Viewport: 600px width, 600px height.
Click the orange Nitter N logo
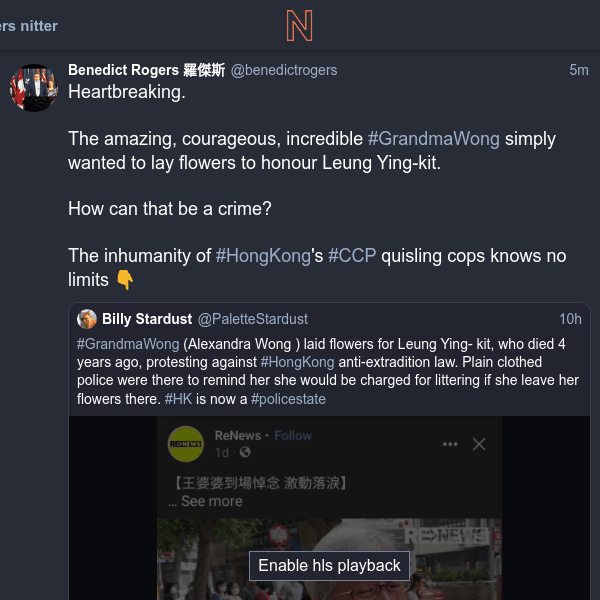click(x=300, y=26)
